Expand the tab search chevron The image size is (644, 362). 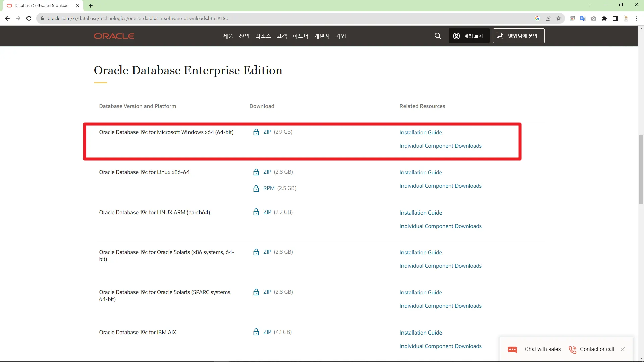[590, 5]
